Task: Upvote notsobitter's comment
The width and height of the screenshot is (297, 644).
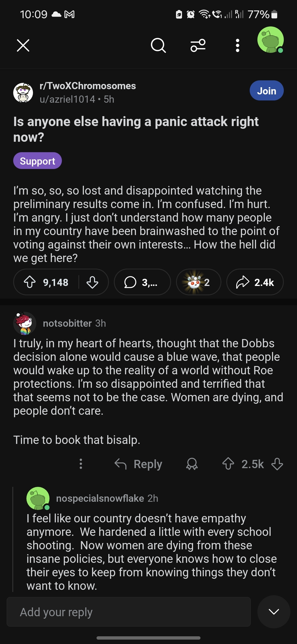Action: click(x=228, y=464)
